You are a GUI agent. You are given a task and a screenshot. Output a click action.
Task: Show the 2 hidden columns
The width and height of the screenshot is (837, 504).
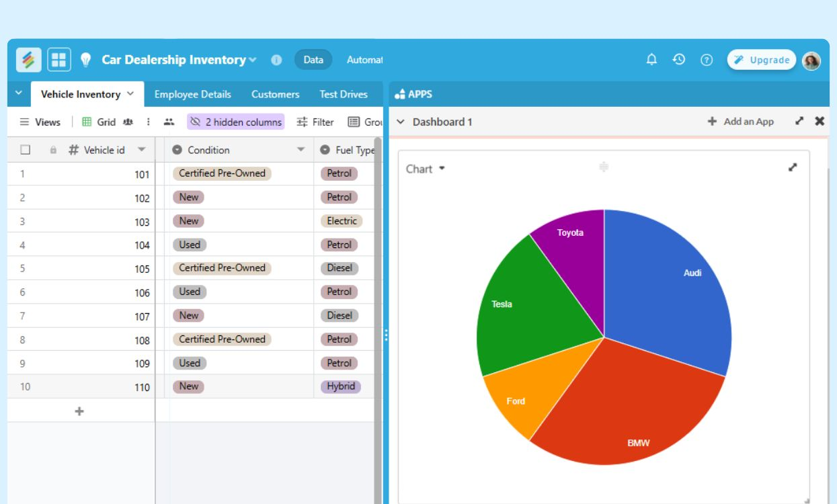(x=235, y=122)
